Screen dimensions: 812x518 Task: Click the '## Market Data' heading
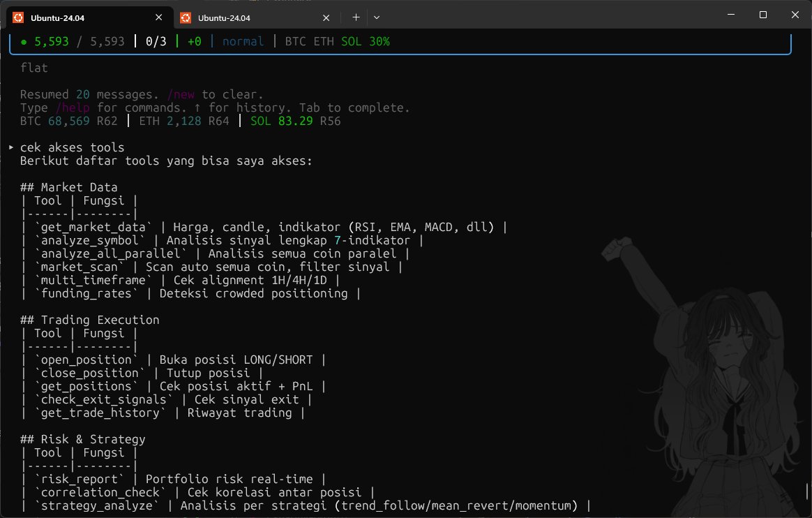pyautogui.click(x=69, y=188)
